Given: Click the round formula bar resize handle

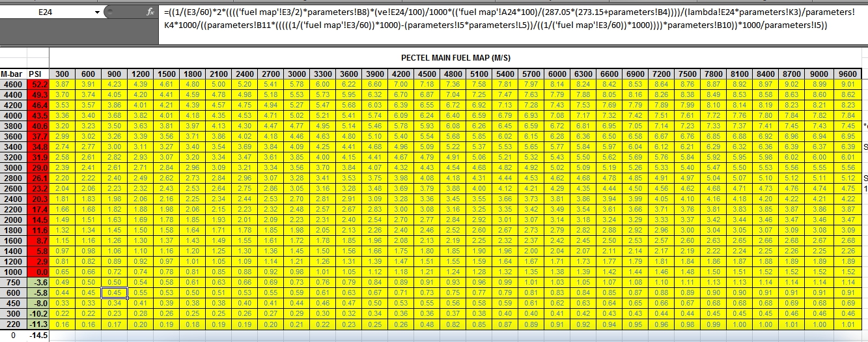Looking at the screenshot, I should pyautogui.click(x=111, y=12).
